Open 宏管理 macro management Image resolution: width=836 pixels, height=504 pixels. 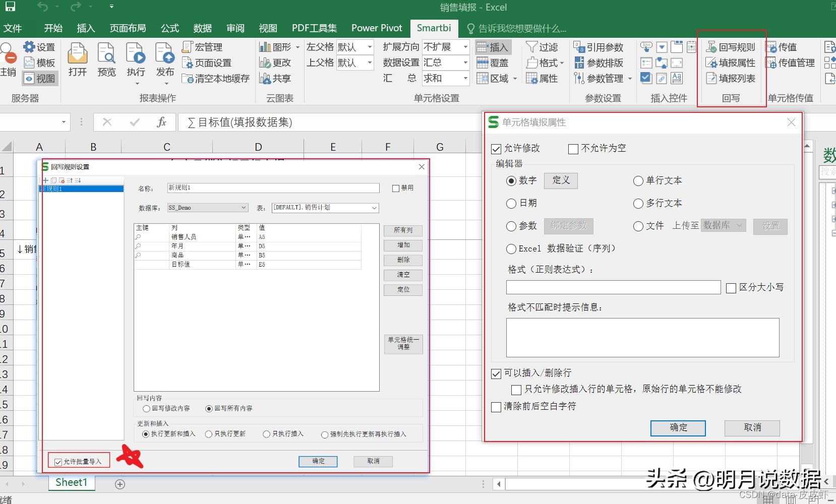[x=202, y=47]
